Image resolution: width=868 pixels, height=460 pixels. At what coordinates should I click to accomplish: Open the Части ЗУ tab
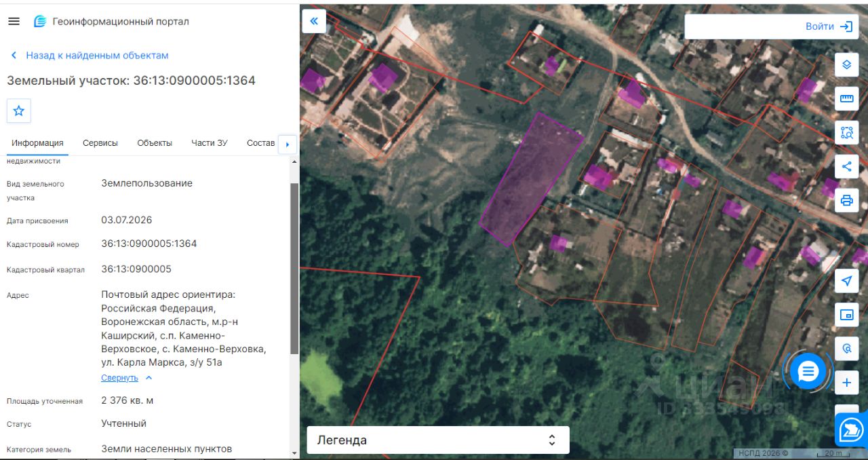pos(210,143)
